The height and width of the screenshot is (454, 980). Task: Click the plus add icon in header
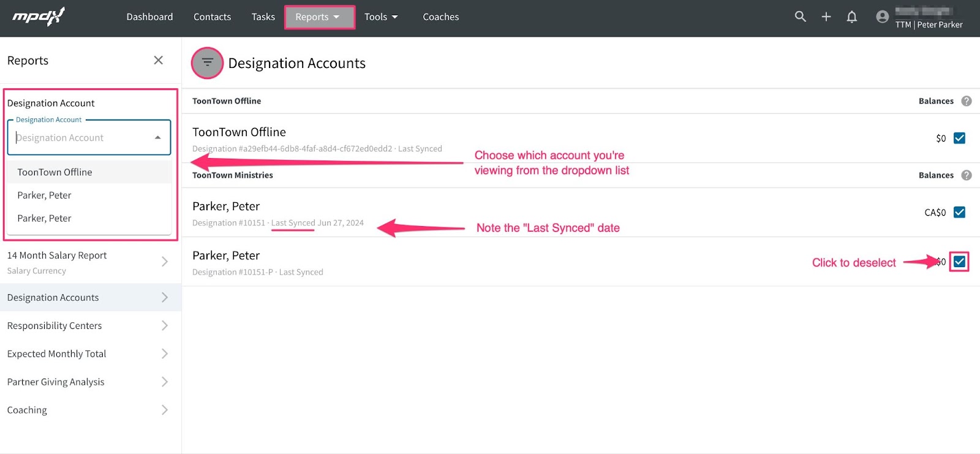point(826,17)
